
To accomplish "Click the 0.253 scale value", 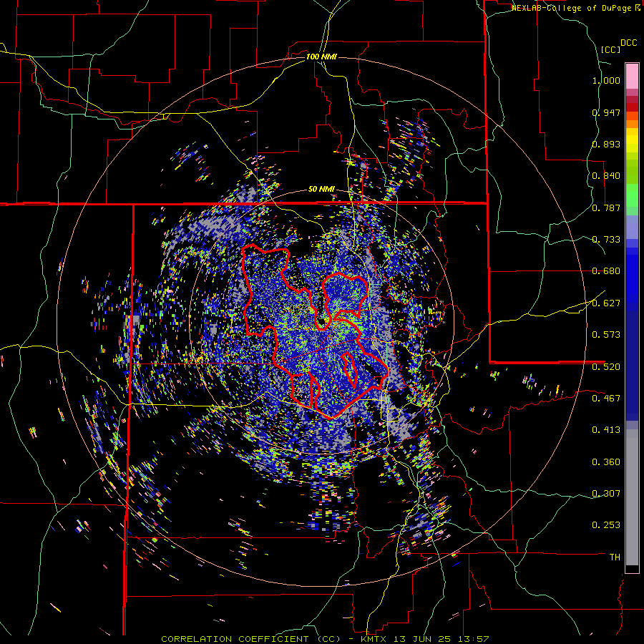I will tap(606, 525).
